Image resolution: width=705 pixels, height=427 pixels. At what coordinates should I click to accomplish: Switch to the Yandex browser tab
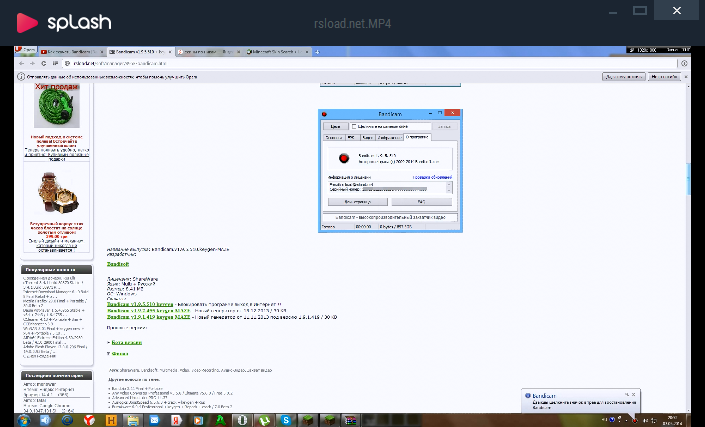210,52
